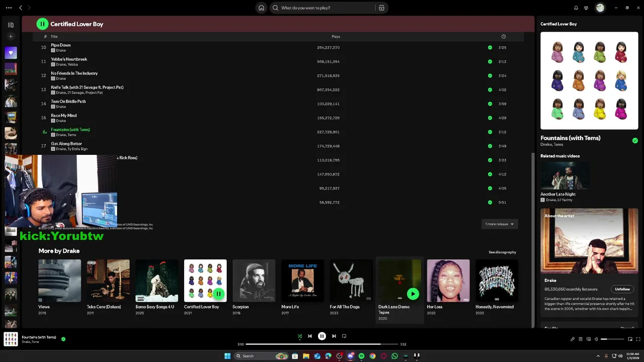Expand the '1 more release' dropdown

500,224
